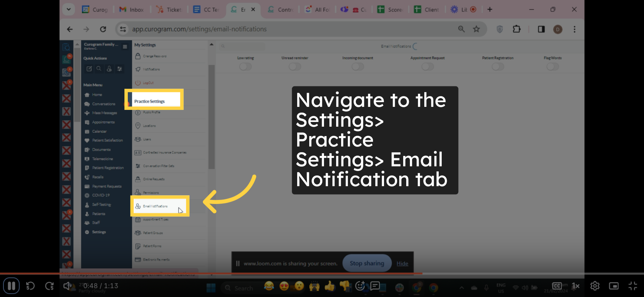Rewind the video five seconds
The image size is (644, 297).
tap(30, 286)
